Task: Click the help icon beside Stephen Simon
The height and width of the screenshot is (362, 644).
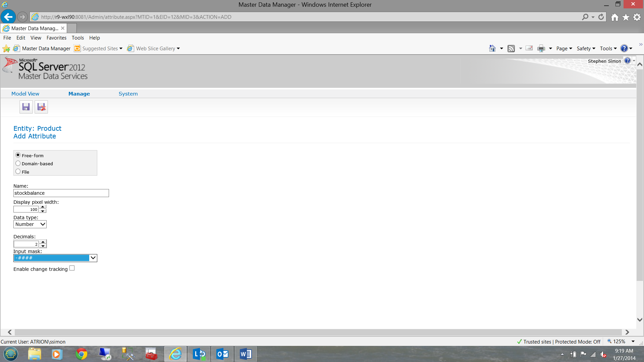Action: point(627,61)
